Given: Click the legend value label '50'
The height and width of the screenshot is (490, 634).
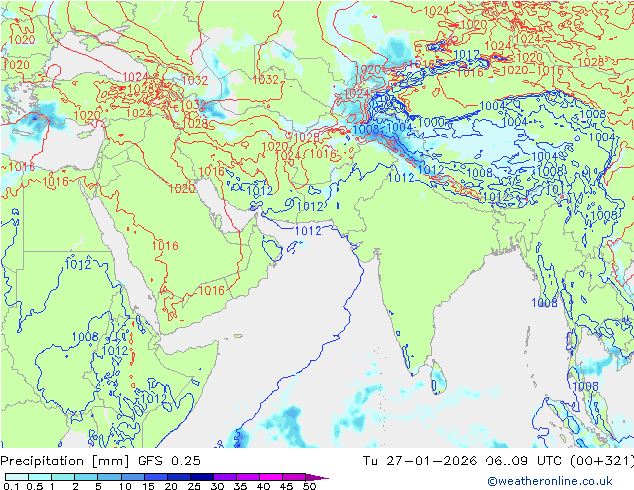Looking at the screenshot, I should [x=309, y=486].
